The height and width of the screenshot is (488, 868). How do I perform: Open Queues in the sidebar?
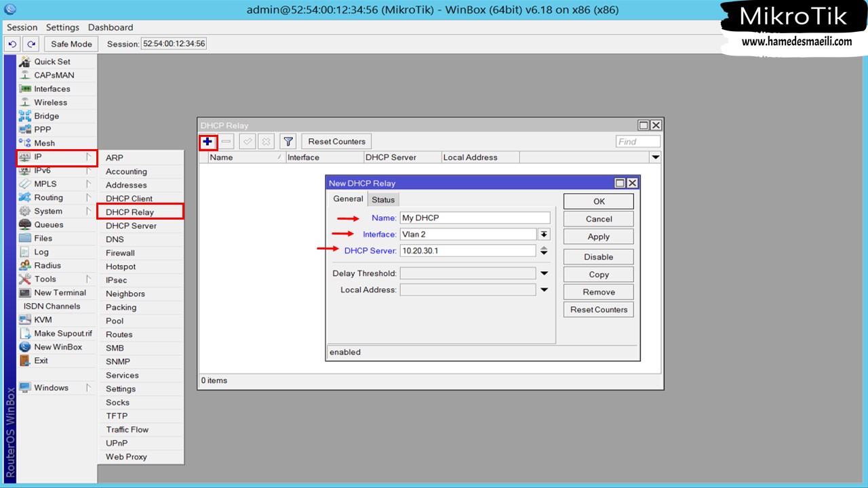[57, 224]
